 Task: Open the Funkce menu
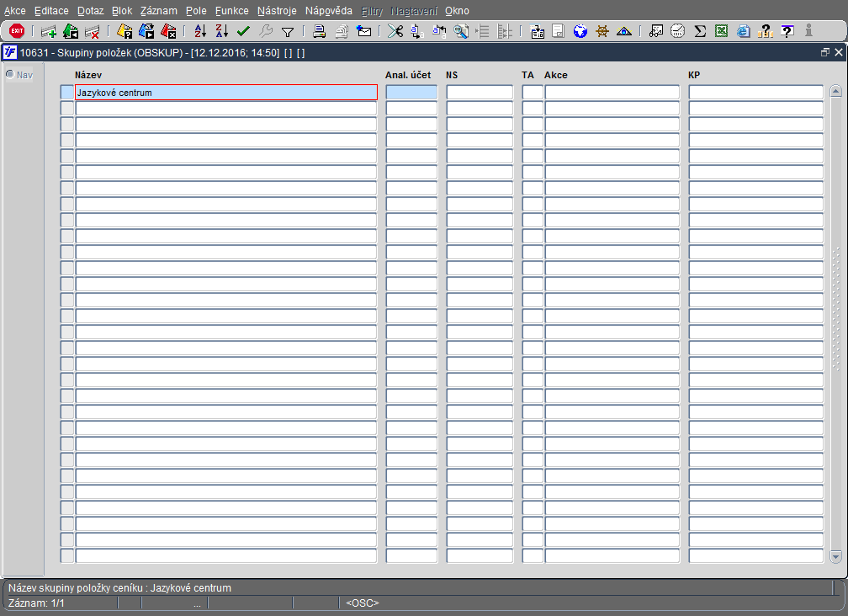232,11
